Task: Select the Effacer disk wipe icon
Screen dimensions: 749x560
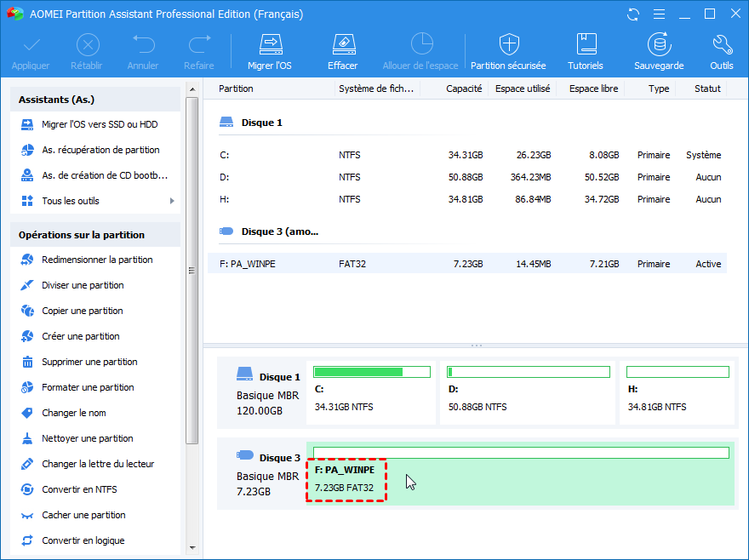Action: (x=342, y=45)
